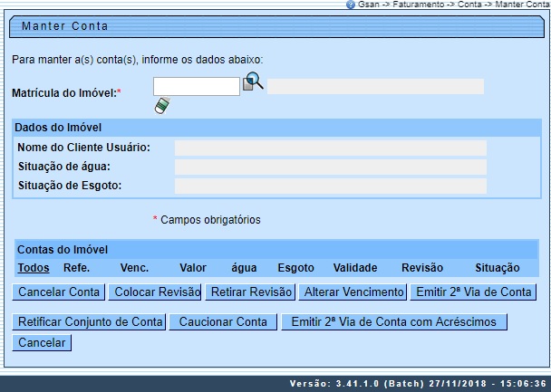Select all accounts via Todos link
551x392 pixels.
pyautogui.click(x=34, y=268)
